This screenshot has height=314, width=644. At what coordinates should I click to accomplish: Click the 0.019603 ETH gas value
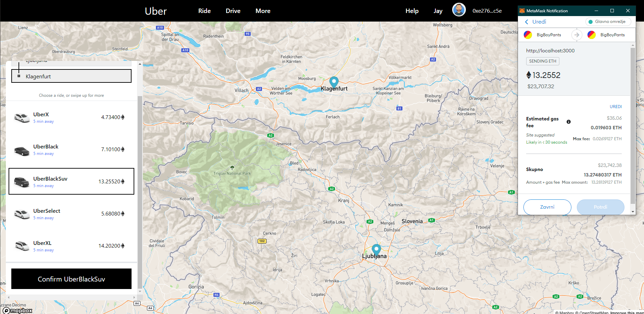pyautogui.click(x=606, y=128)
